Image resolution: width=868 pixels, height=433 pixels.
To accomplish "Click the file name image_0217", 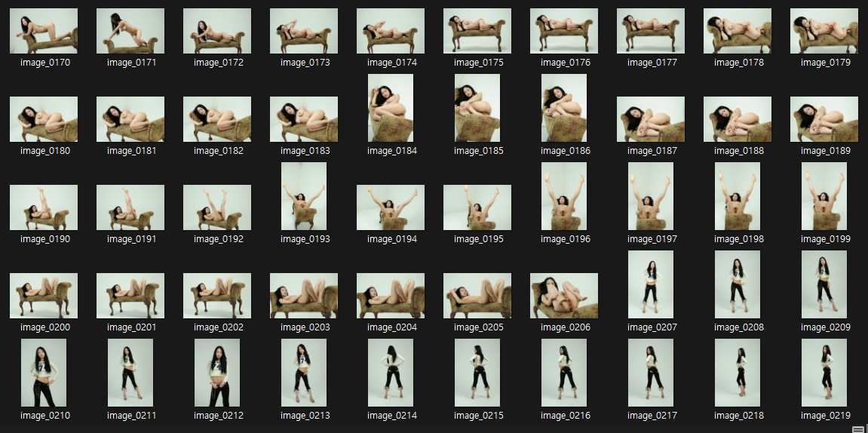I will point(652,416).
